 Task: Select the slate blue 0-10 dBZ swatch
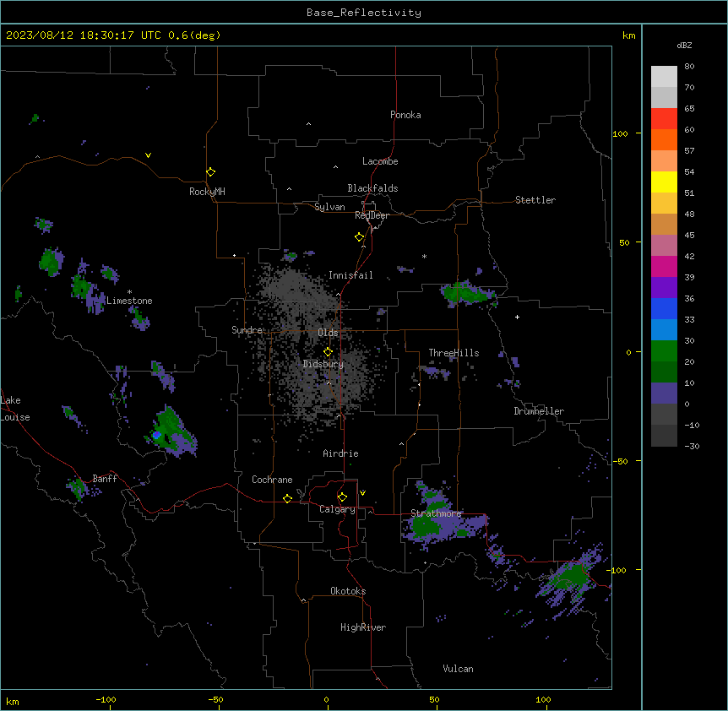664,393
